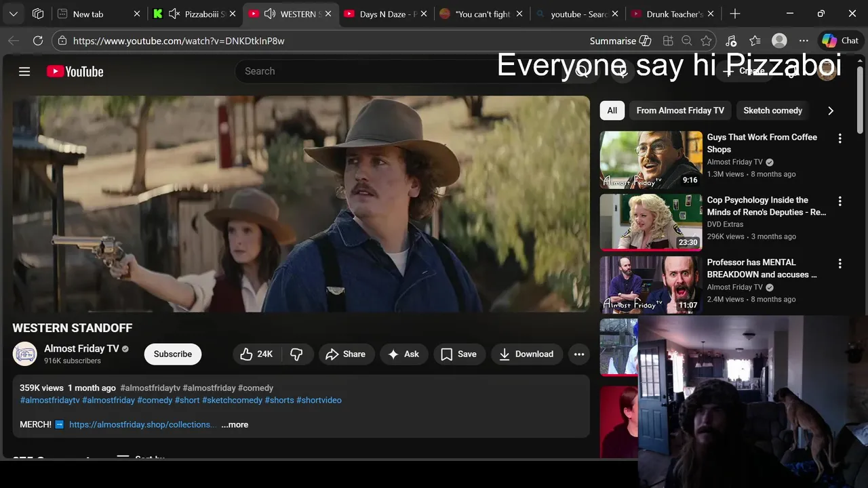Open the browser tab actions dropdown
This screenshot has width=868, height=488.
click(14, 14)
